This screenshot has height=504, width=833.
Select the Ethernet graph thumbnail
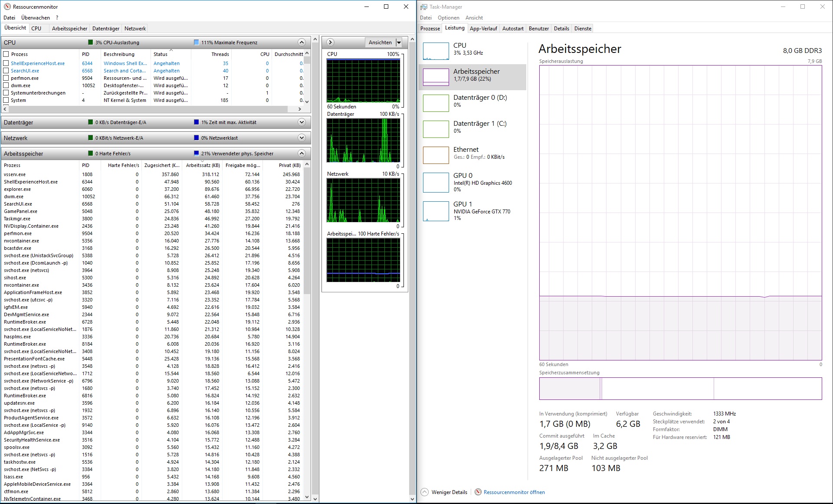(436, 155)
